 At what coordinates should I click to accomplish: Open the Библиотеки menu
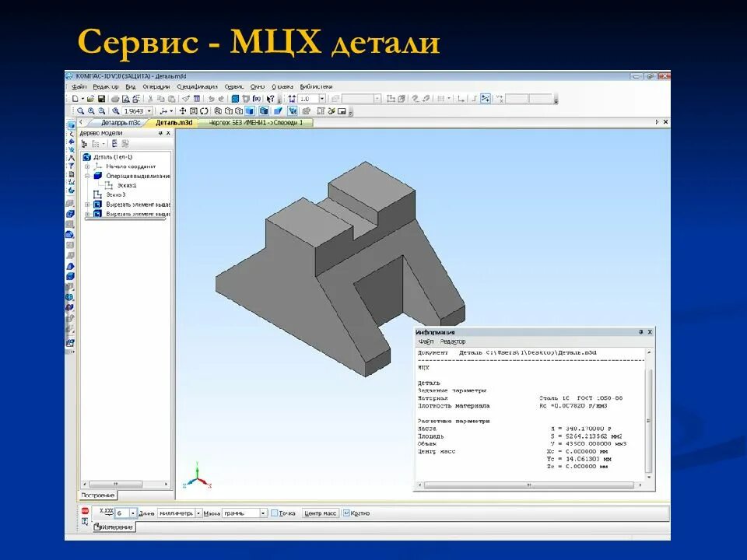[x=317, y=86]
